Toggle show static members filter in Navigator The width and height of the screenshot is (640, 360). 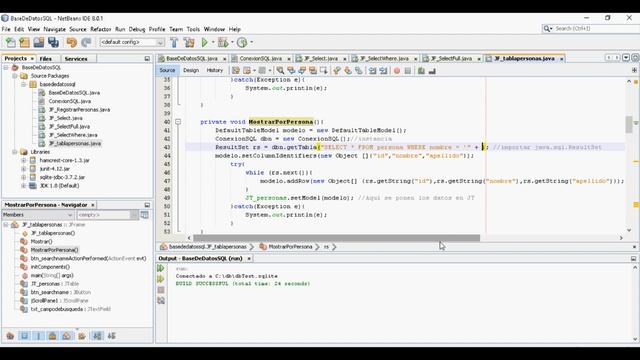click(x=38, y=336)
